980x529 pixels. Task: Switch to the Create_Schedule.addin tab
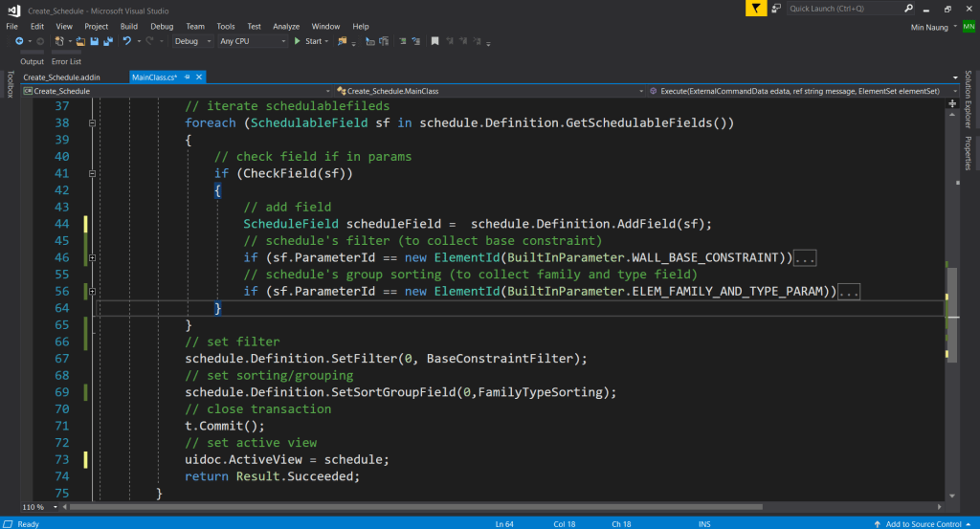click(x=61, y=77)
